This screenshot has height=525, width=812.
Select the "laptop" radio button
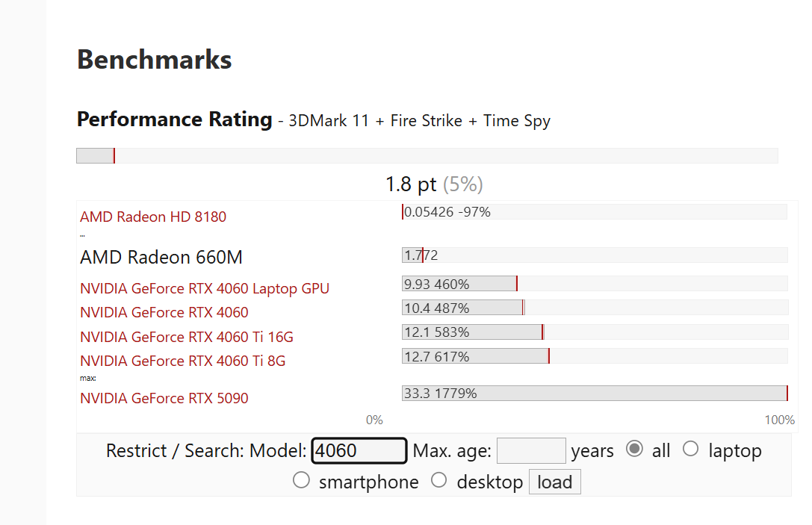click(691, 449)
